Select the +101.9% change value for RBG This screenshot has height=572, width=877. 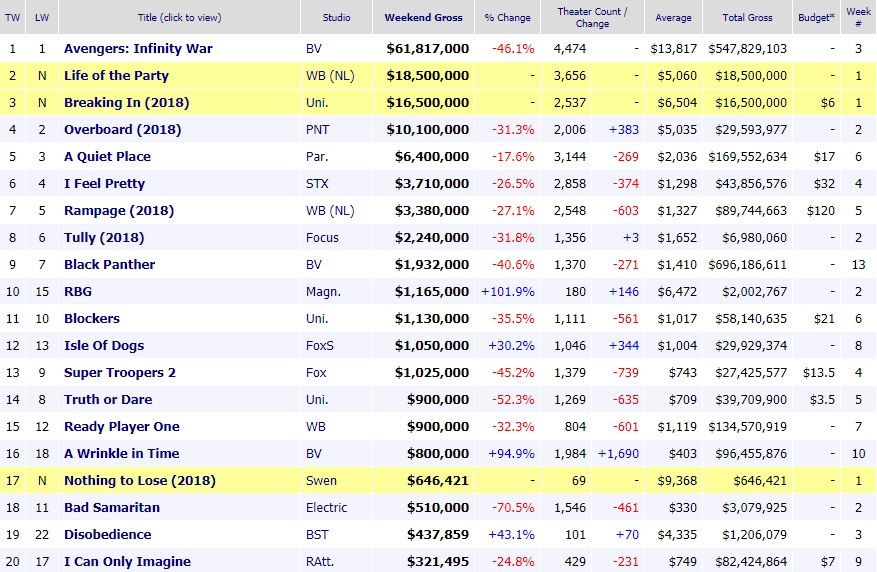pos(508,291)
